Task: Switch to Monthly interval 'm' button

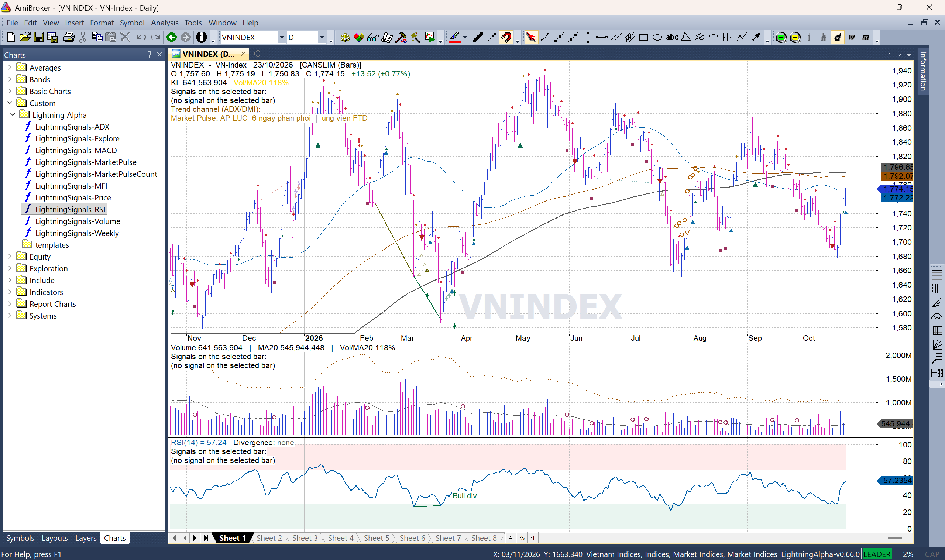Action: (x=865, y=37)
